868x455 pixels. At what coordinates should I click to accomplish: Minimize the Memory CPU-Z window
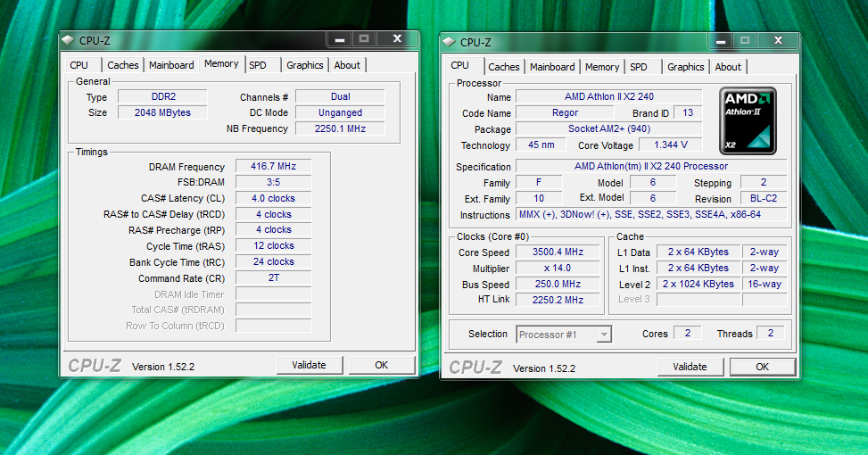(x=340, y=38)
